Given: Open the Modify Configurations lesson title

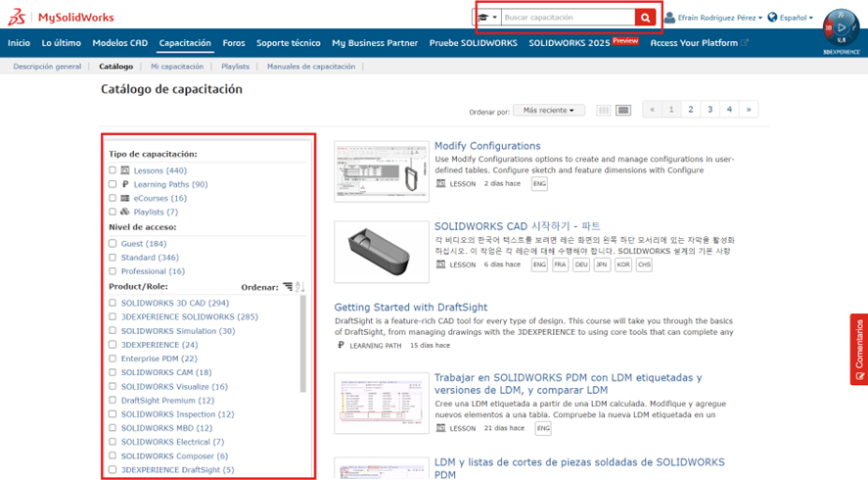Looking at the screenshot, I should coord(487,146).
